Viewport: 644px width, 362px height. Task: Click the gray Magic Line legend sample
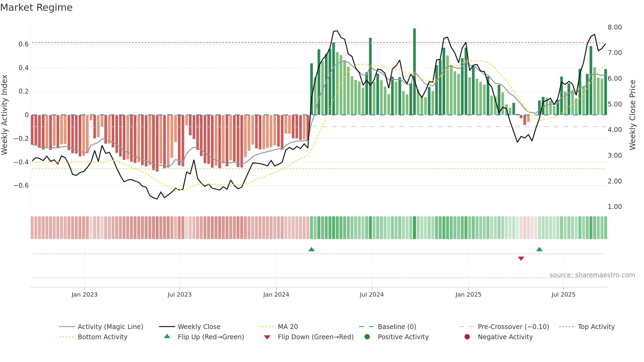(x=67, y=327)
